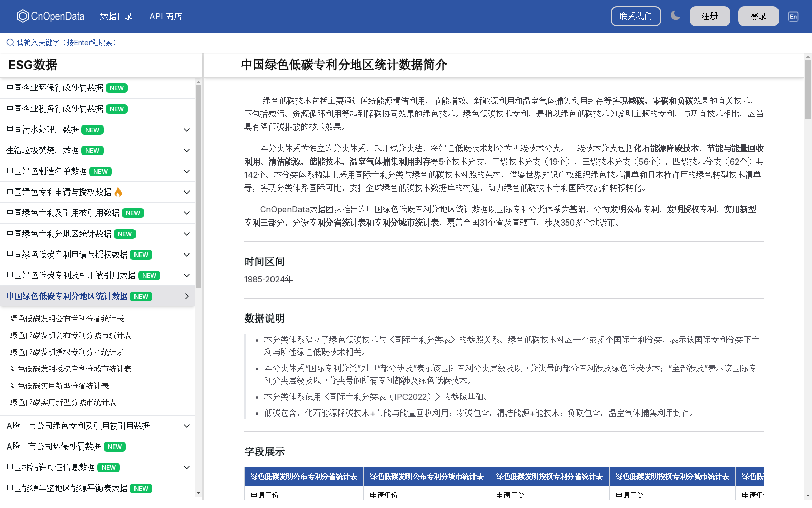Click table header 绿色低碳发明公布专利分省统计表

tap(304, 477)
